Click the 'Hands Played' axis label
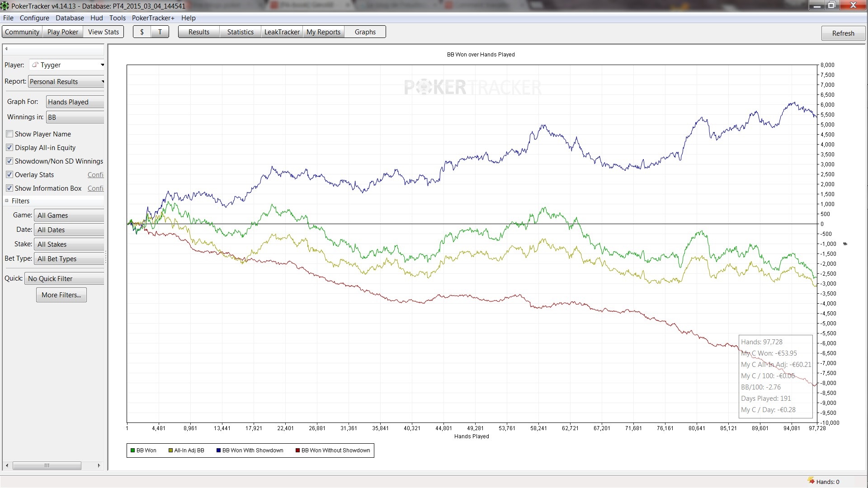Screen dimensions: 868x488 click(x=472, y=436)
